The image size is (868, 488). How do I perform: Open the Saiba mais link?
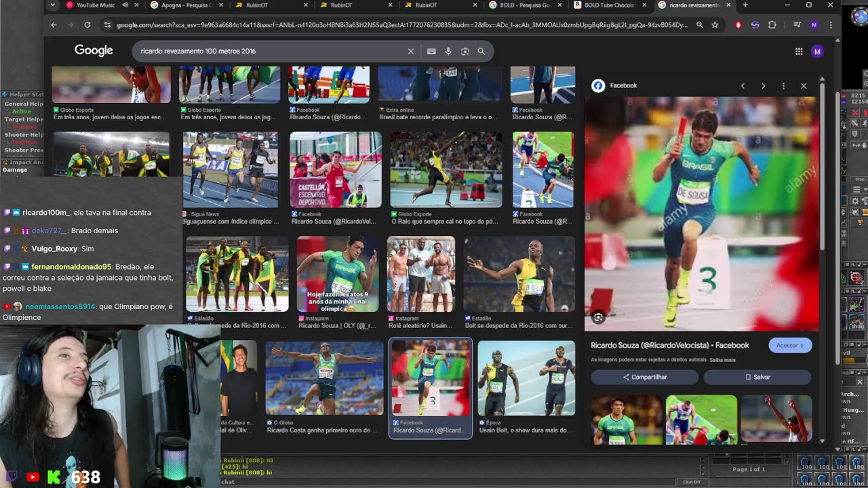[722, 360]
